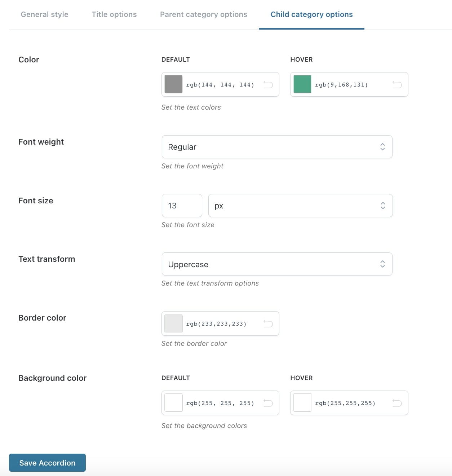Focus the font size field showing 13

tap(182, 206)
